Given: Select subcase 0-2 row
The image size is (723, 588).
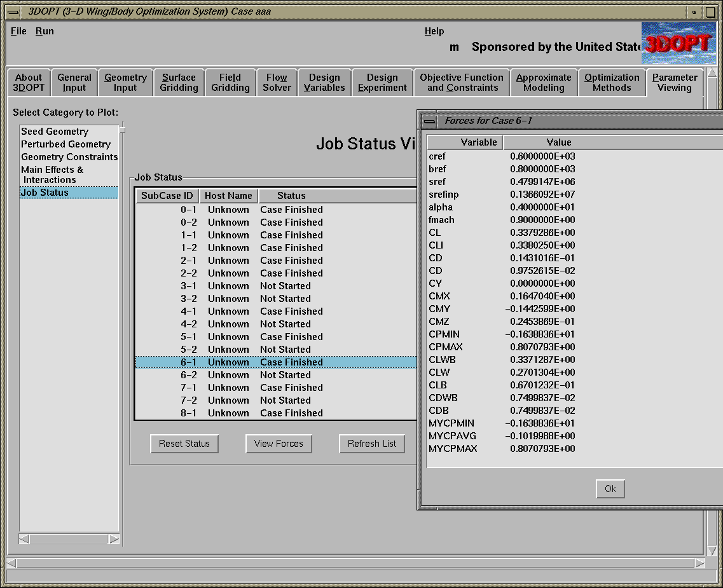Looking at the screenshot, I should click(x=276, y=222).
